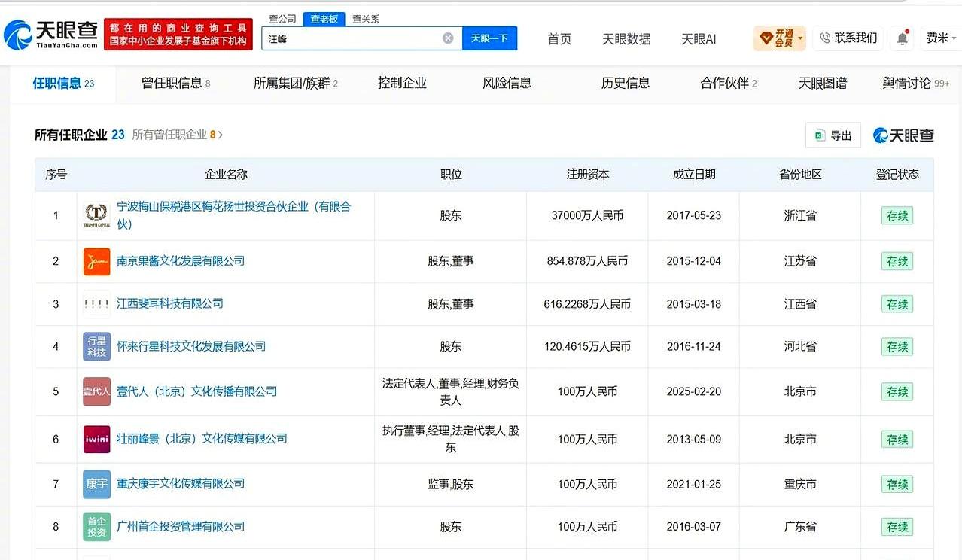Image resolution: width=962 pixels, height=560 pixels.
Task: Click the 注册资本 column header
Action: (x=588, y=175)
